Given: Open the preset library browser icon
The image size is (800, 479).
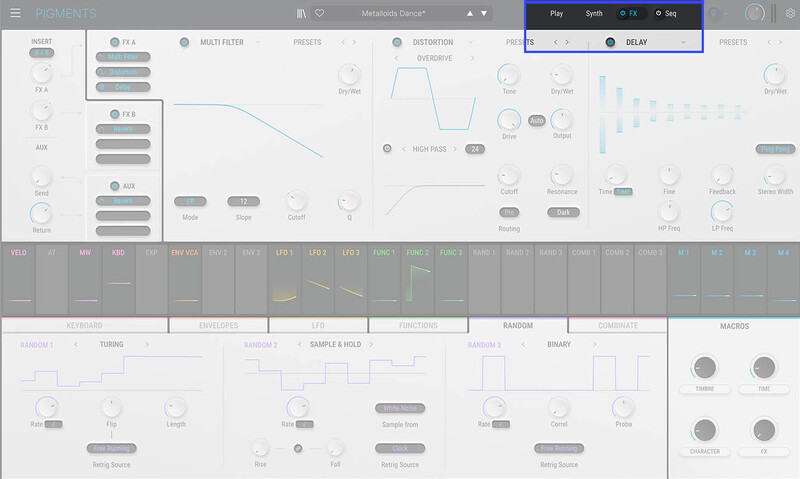Looking at the screenshot, I should tap(301, 13).
